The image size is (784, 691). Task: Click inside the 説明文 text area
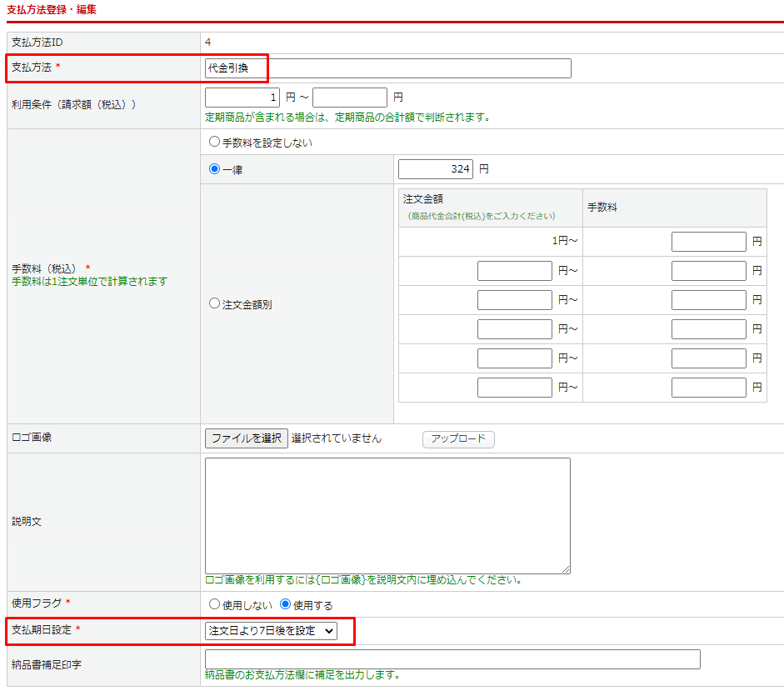[387, 515]
